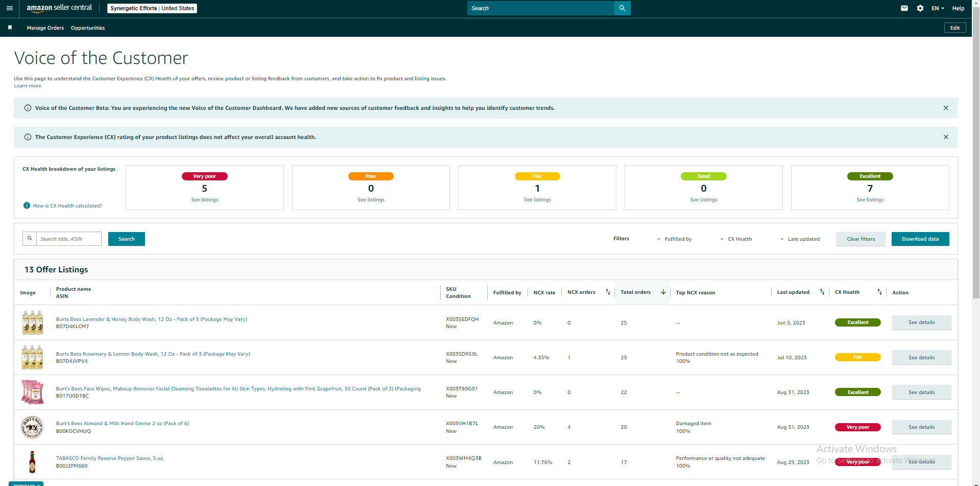Viewport: 980px width, 486px height.
Task: Focus the top Search input field
Action: 541,8
